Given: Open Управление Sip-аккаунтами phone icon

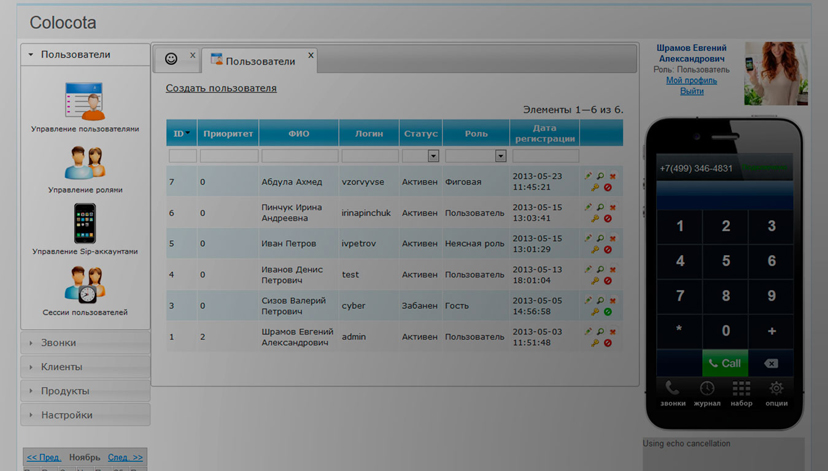Looking at the screenshot, I should click(x=84, y=223).
